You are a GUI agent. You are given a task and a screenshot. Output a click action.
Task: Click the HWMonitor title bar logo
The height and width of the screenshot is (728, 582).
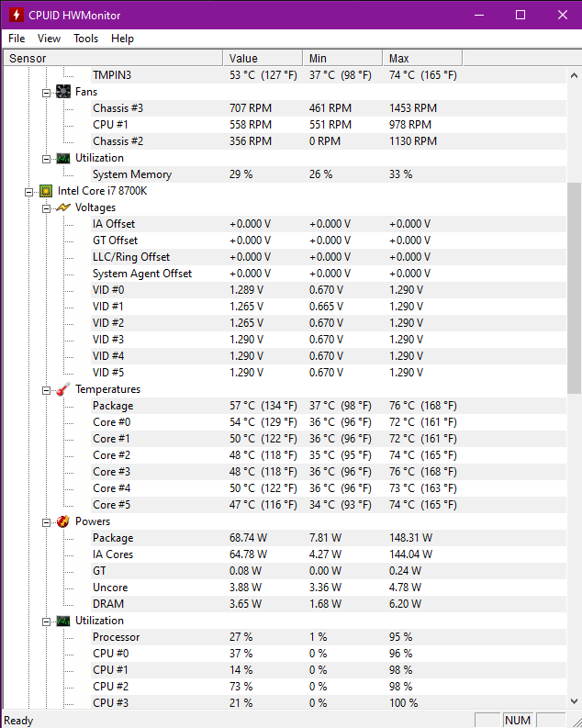(15, 15)
